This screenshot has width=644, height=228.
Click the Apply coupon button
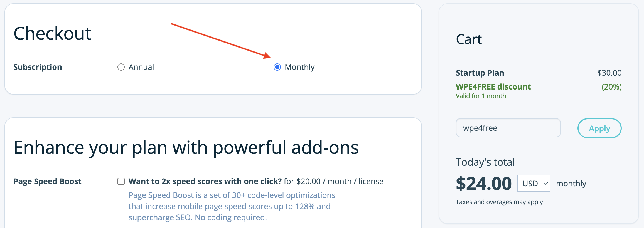[599, 128]
